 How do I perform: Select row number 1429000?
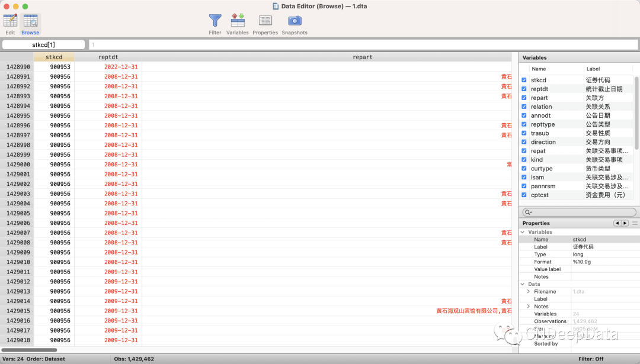tap(18, 165)
